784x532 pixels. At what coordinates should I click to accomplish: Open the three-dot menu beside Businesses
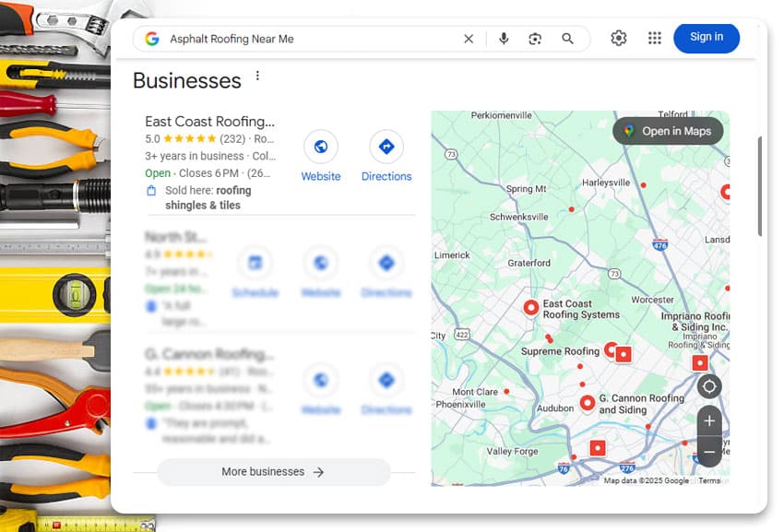(x=257, y=76)
